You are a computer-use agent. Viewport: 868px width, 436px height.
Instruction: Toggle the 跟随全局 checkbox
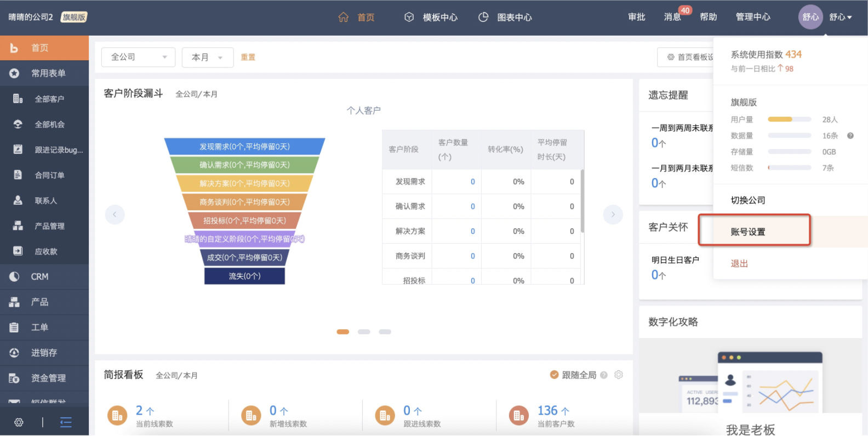[554, 375]
